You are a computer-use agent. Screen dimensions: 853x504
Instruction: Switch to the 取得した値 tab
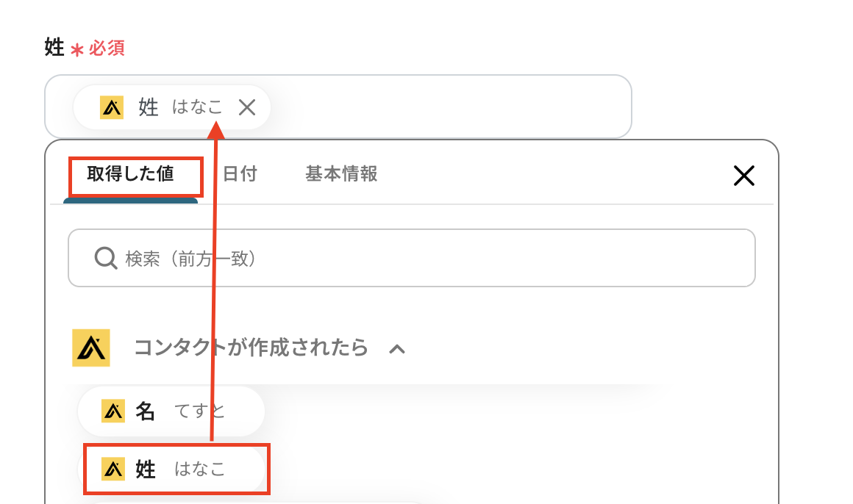coord(131,174)
